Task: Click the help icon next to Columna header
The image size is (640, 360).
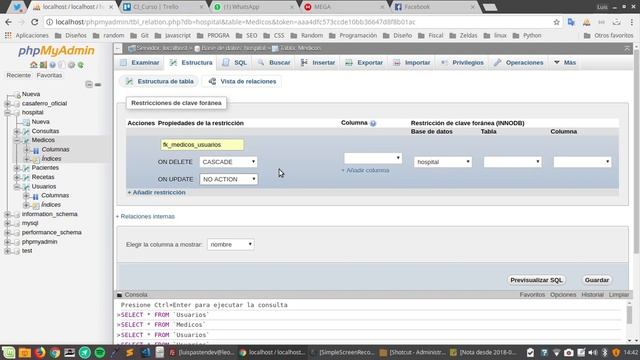Action: pyautogui.click(x=373, y=123)
